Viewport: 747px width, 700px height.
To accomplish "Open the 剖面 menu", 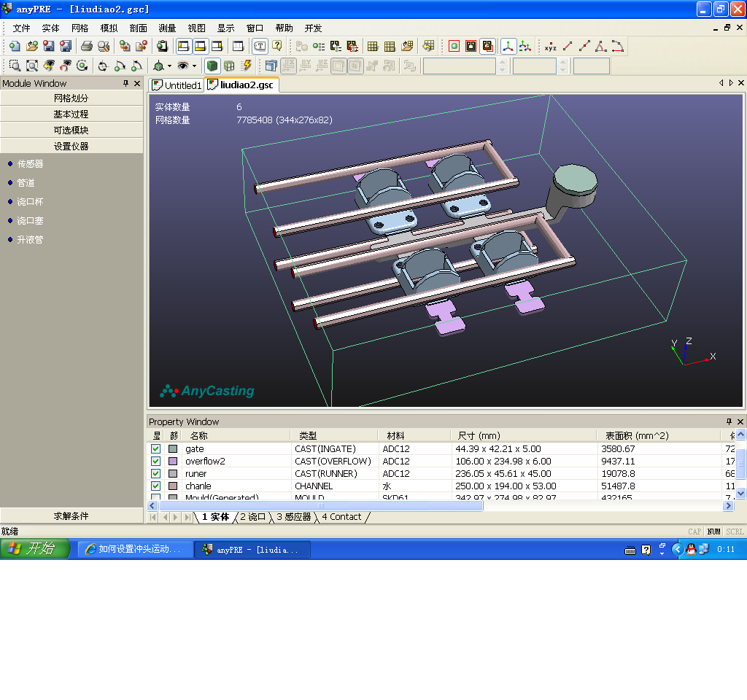I will pos(138,28).
